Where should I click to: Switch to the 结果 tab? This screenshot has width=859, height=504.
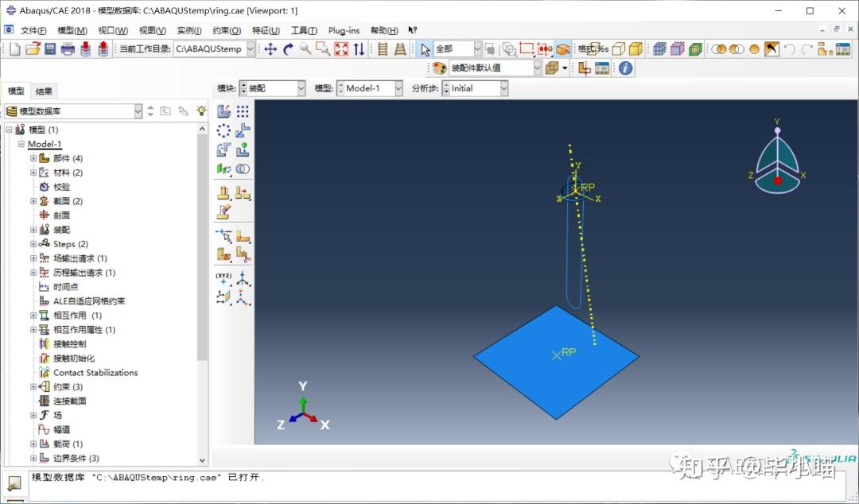tap(44, 91)
